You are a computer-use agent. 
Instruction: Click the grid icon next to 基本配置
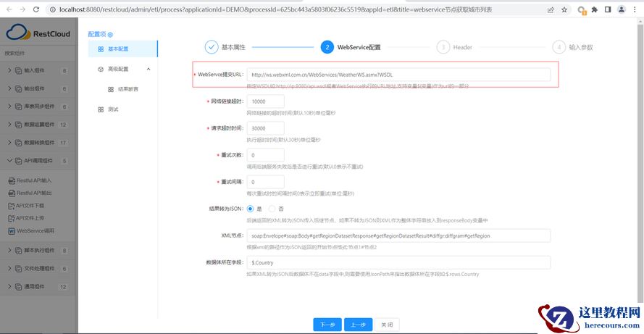pyautogui.click(x=101, y=49)
